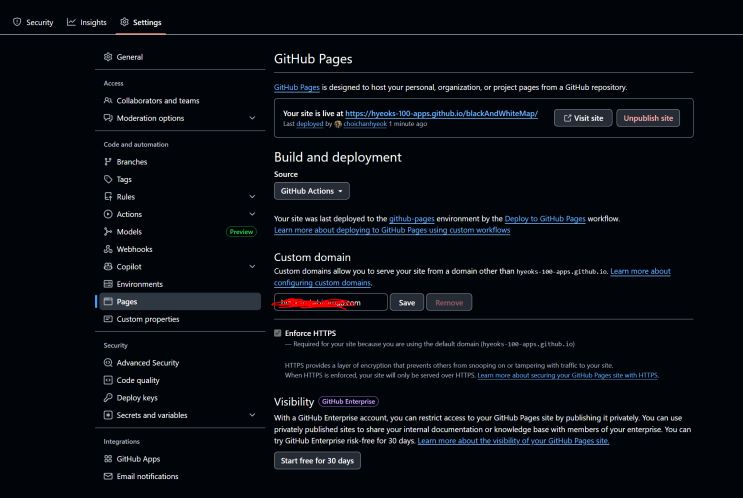This screenshot has height=498, width=743.
Task: Open the Security tab
Action: click(33, 22)
